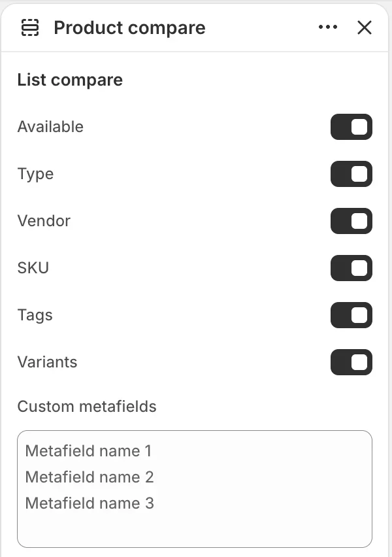Click the Variants setting label

[x=47, y=362]
